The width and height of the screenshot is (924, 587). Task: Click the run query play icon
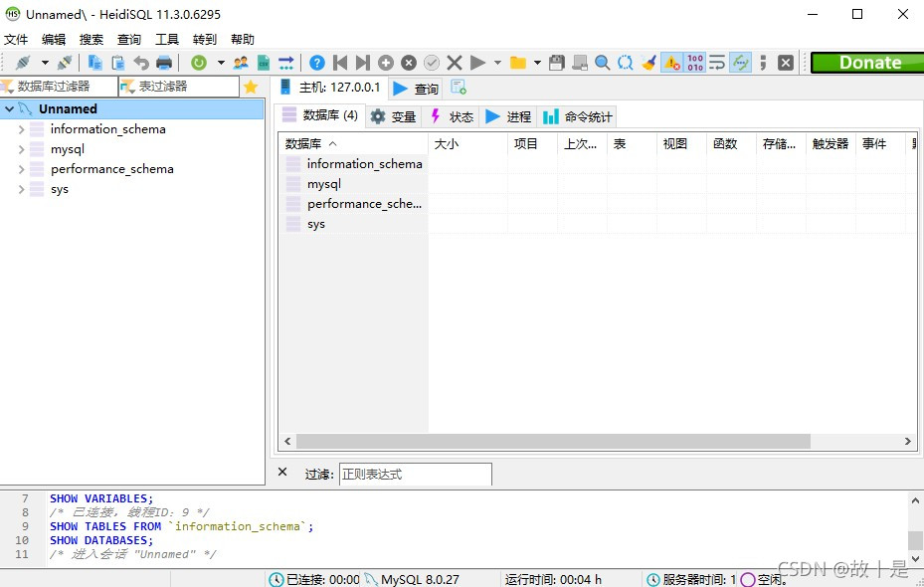[x=477, y=63]
